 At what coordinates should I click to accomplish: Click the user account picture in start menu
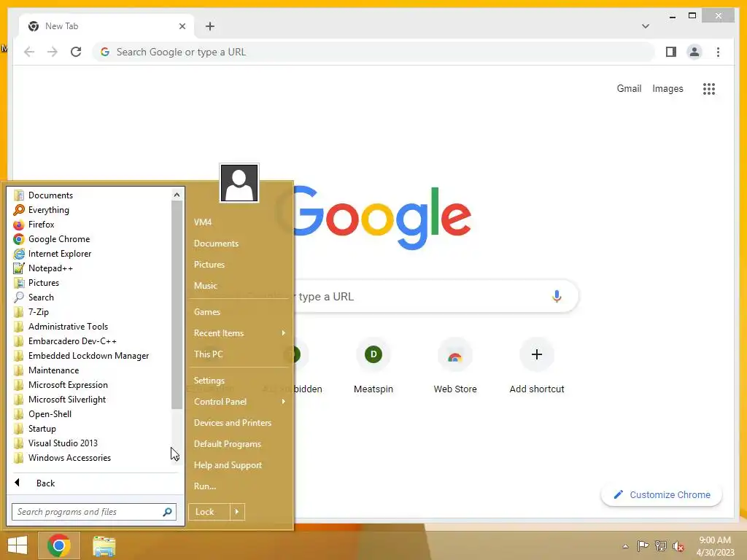[x=239, y=183]
